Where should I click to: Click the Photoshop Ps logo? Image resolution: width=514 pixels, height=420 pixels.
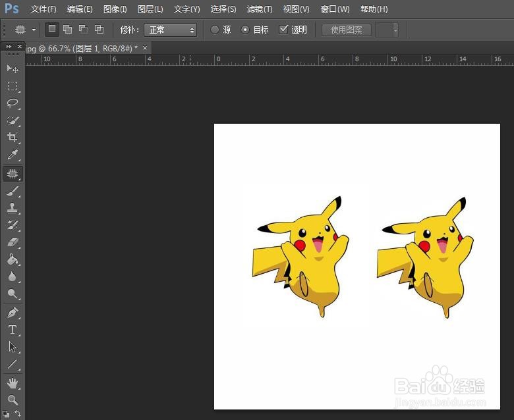point(12,9)
